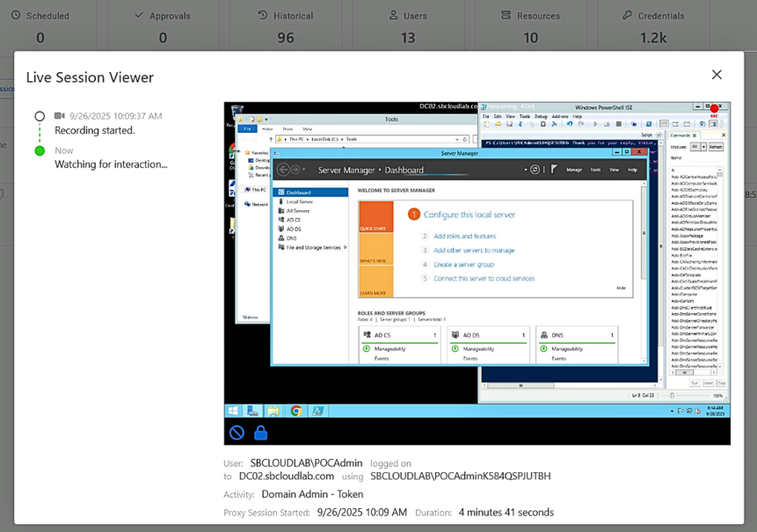Click Create a server group link
Screen dimensions: 757x532
(463, 264)
